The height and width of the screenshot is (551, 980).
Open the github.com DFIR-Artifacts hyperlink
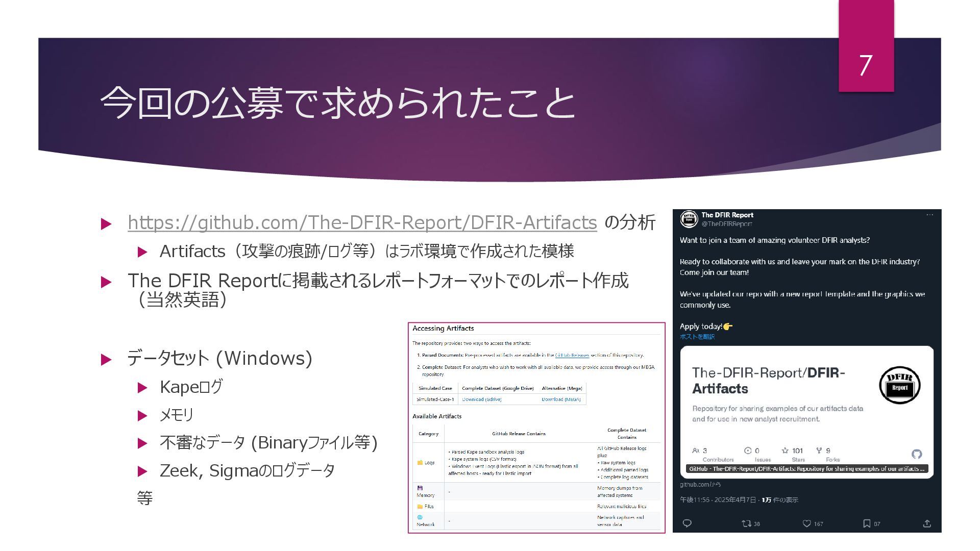362,222
